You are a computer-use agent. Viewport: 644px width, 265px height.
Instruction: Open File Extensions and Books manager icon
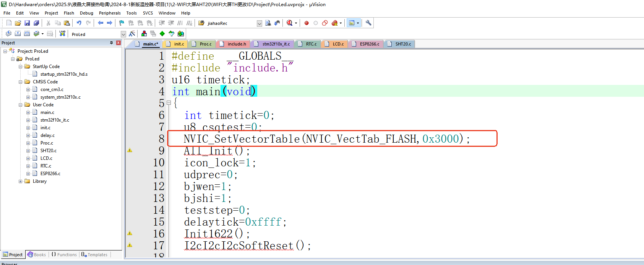[144, 34]
